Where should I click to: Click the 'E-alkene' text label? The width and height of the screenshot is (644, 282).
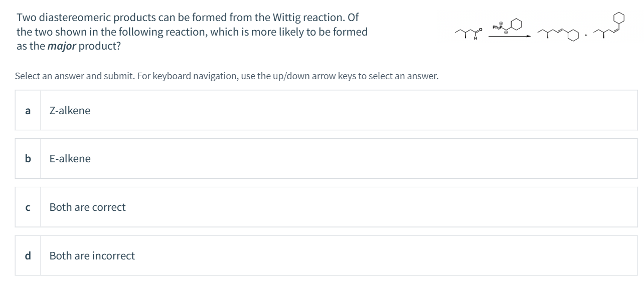[70, 159]
